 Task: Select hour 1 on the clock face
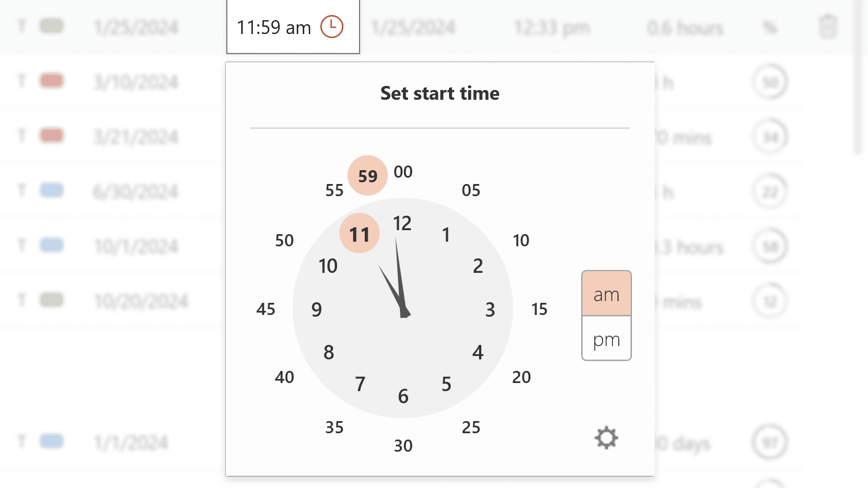(x=446, y=234)
